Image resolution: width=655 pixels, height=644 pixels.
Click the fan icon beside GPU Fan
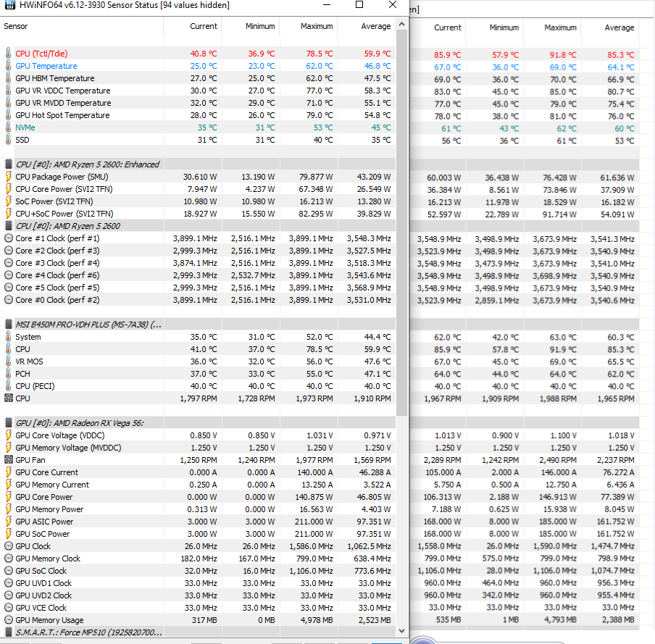(x=9, y=460)
